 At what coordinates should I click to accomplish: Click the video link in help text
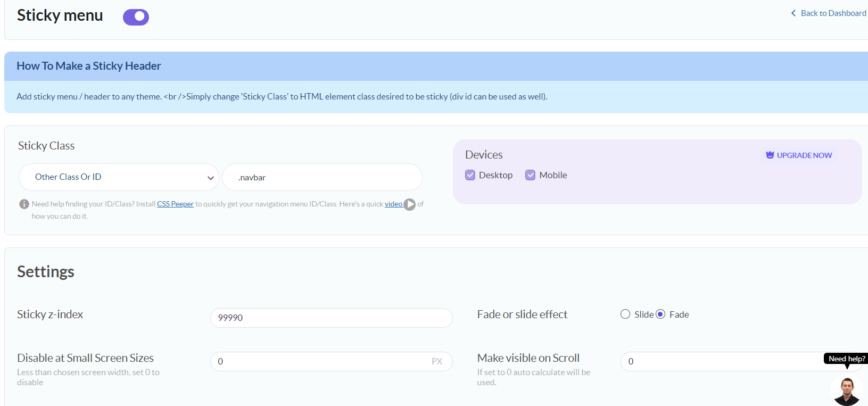coord(393,204)
